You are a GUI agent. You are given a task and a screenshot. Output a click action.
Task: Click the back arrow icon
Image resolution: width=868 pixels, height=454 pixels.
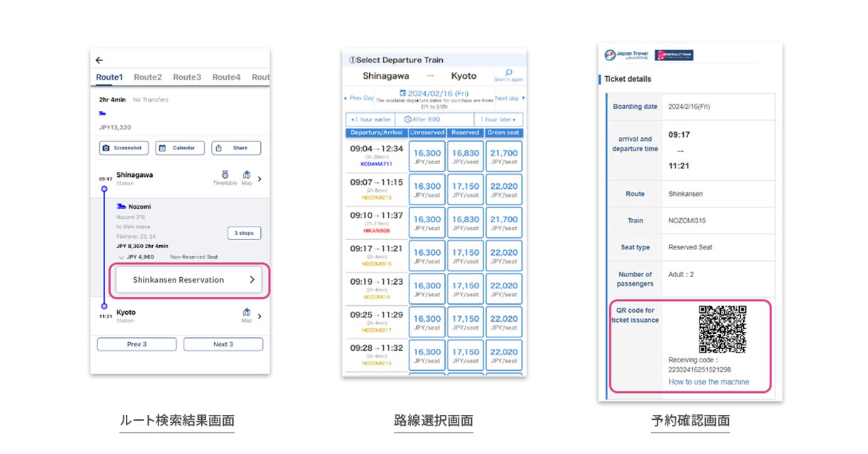tap(100, 61)
